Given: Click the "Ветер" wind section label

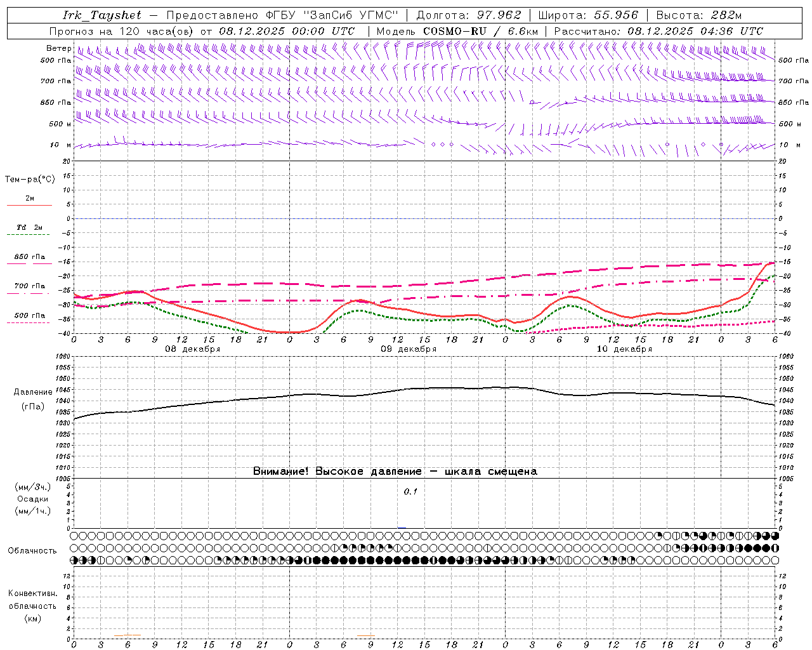Looking at the screenshot, I should pos(59,48).
